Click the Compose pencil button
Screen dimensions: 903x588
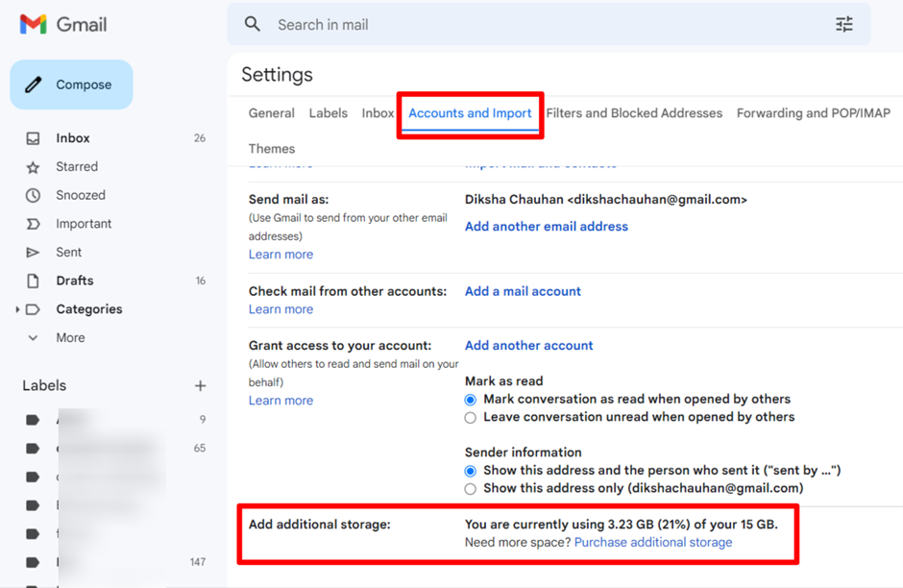[71, 85]
